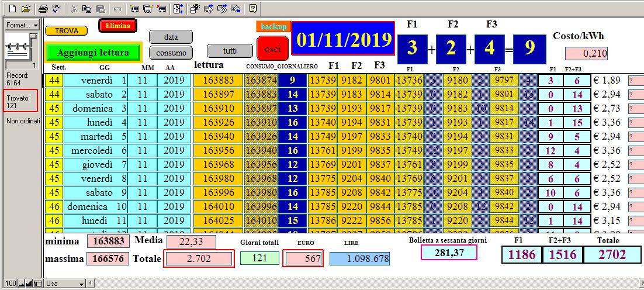This screenshot has width=644, height=290.
Task: Open the Usa mode dropdown
Action: click(65, 284)
